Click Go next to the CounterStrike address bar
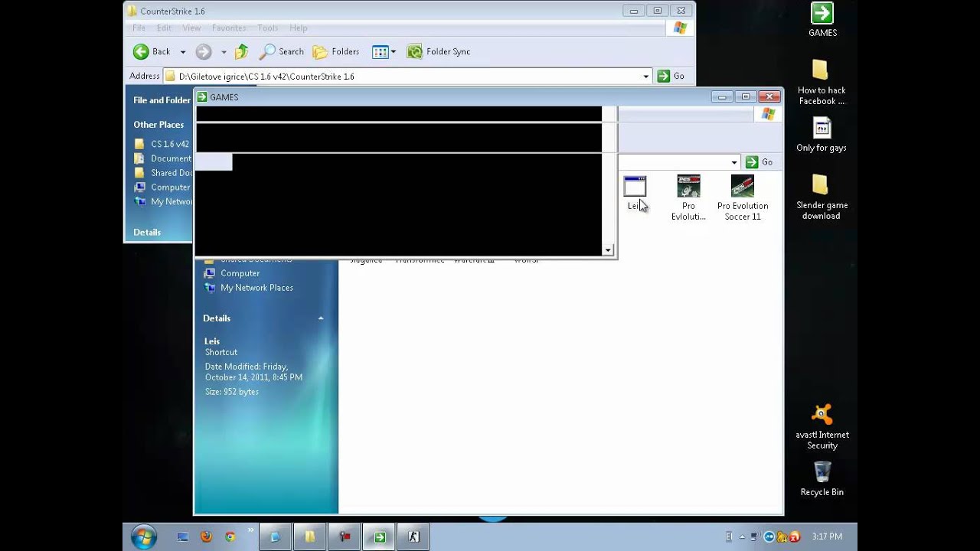This screenshot has height=551, width=980. tap(671, 77)
